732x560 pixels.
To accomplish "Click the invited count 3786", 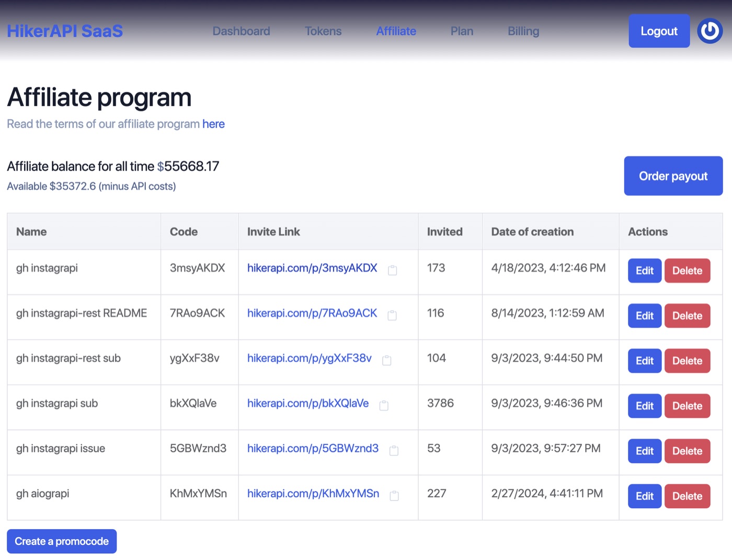I will (440, 403).
